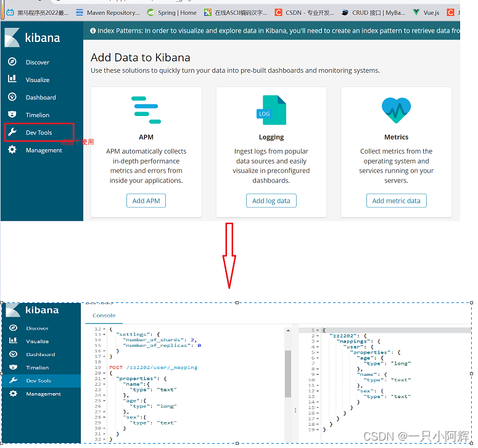Open the Spring | Home bookmark
Screen dimensions: 478x448
click(171, 12)
